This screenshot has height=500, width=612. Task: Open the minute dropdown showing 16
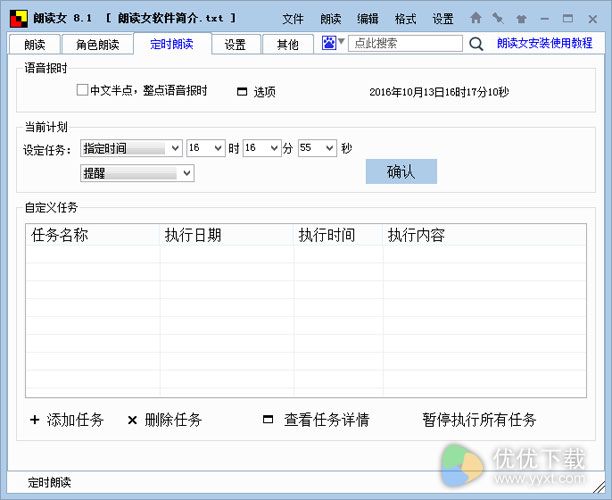[262, 148]
